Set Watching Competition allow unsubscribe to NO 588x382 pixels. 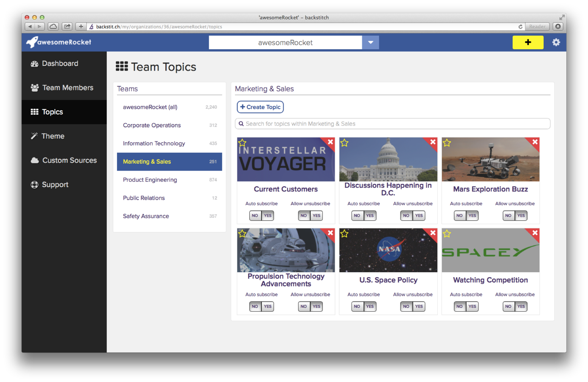tap(508, 306)
